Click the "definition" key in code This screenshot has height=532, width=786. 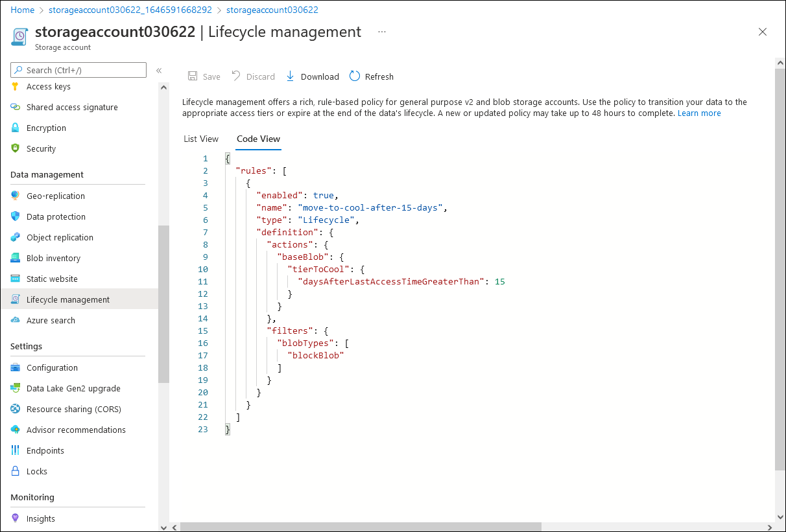point(287,233)
